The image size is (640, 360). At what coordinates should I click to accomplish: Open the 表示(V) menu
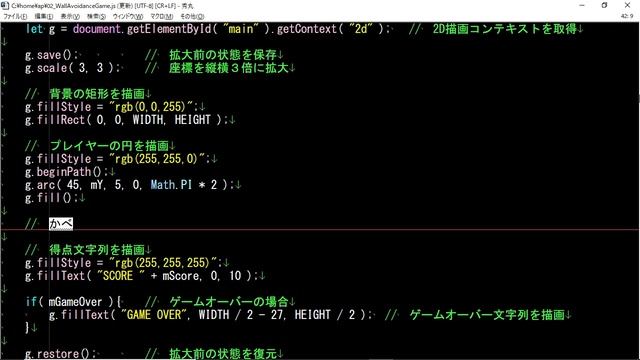tap(70, 16)
